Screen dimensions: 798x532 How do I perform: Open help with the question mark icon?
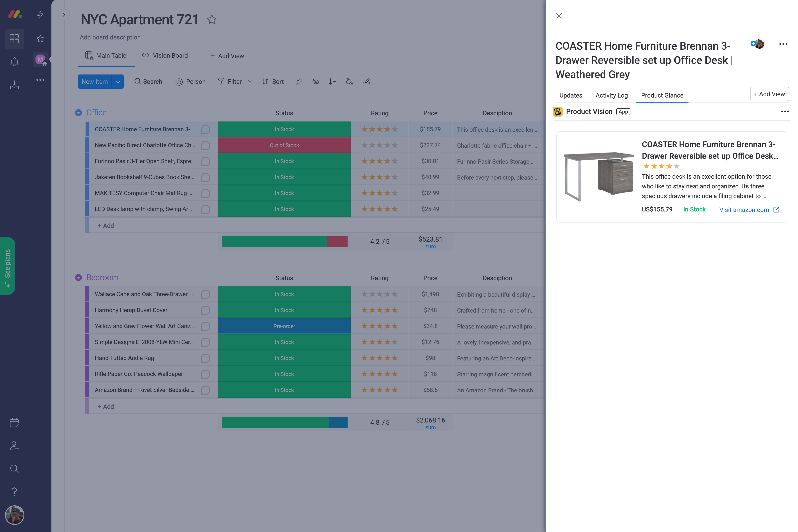click(14, 492)
